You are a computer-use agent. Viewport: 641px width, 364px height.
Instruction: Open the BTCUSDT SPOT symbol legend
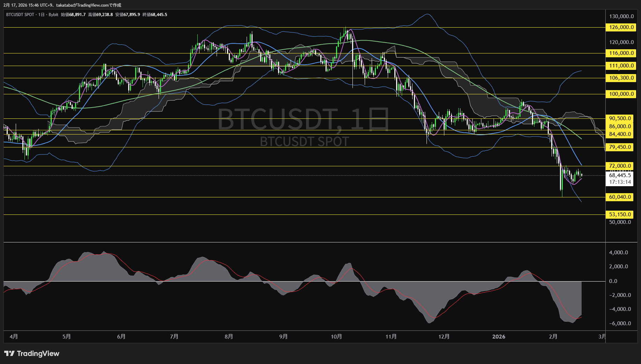[19, 15]
